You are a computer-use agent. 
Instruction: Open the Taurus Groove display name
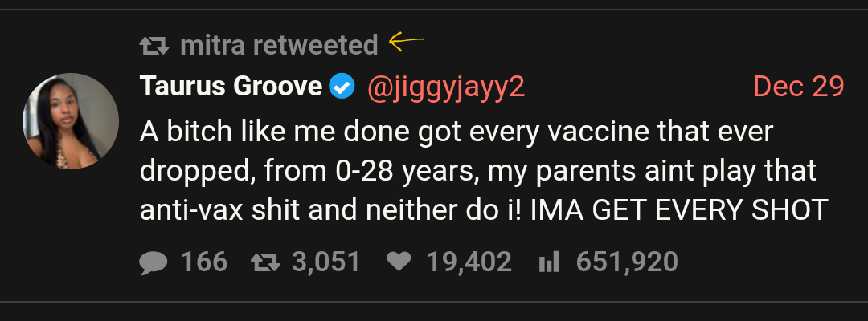(x=231, y=87)
